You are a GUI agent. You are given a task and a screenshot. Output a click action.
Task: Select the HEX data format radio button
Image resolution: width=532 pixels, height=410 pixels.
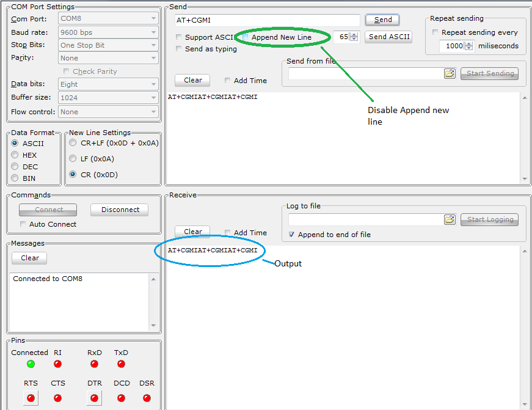tap(15, 155)
